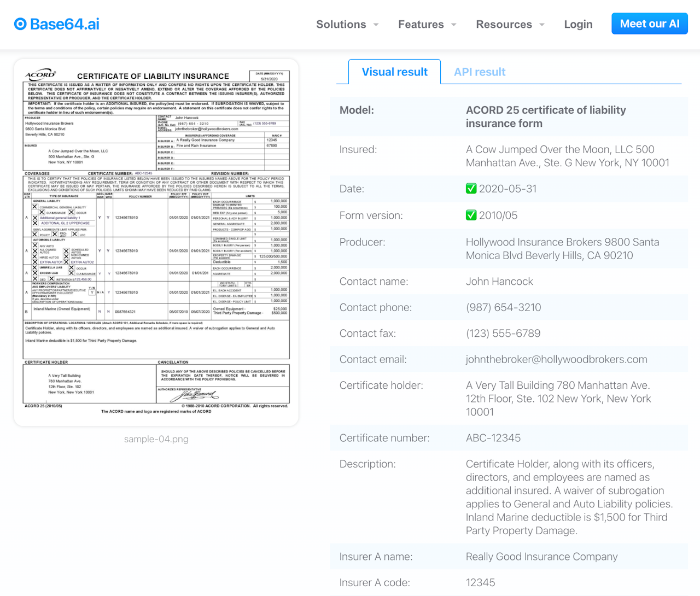Select the contact fax (123) 555-6789

click(503, 334)
